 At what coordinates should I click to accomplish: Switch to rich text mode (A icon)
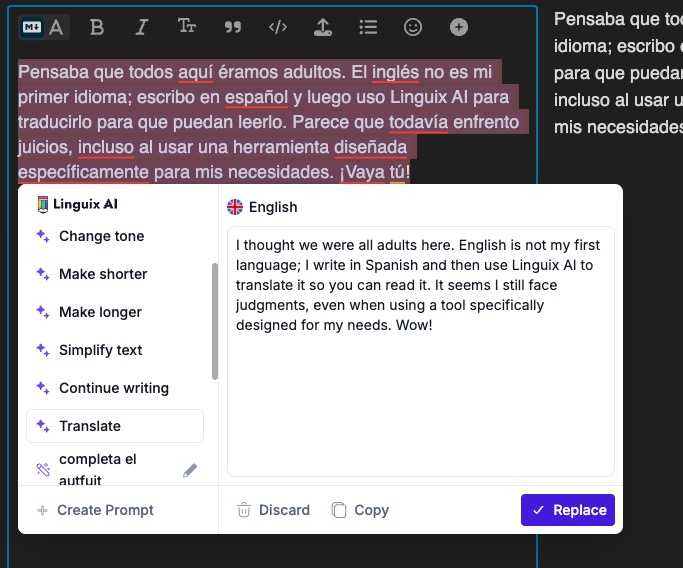pos(56,27)
